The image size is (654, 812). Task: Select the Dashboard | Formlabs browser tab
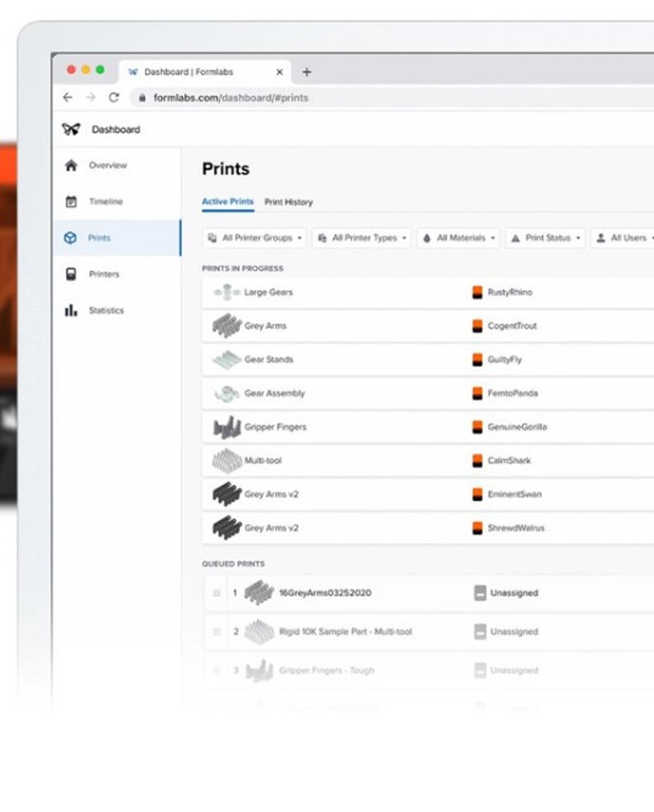point(205,72)
